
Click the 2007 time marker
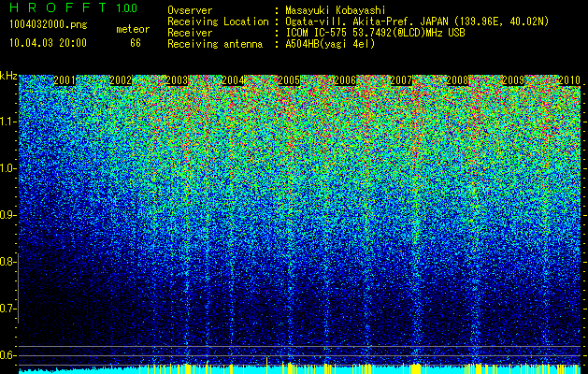pos(401,80)
